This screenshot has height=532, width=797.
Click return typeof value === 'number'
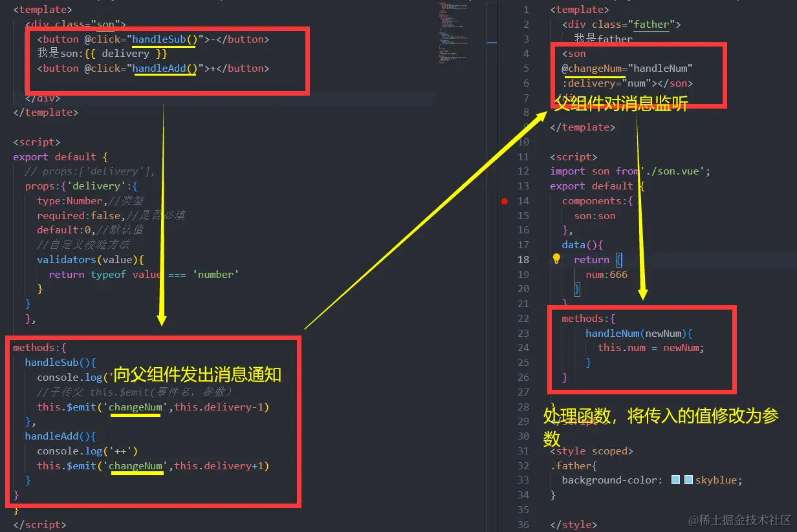point(144,274)
